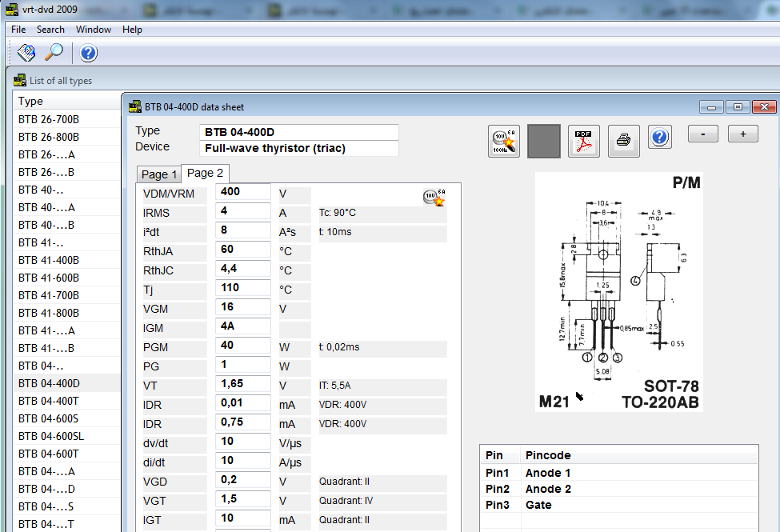The height and width of the screenshot is (532, 780).
Task: Select BTB 26-700B in the type list
Action: pos(66,119)
